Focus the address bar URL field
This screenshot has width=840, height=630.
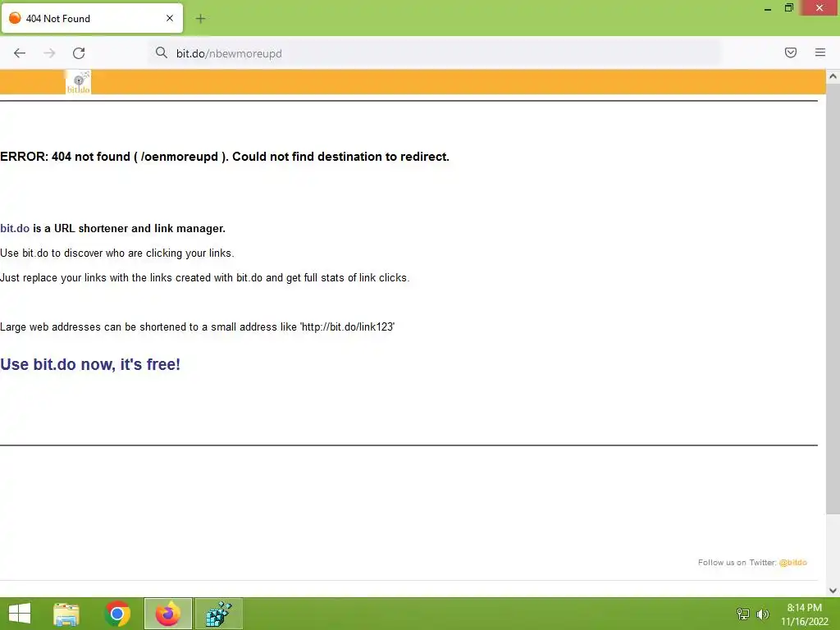(x=434, y=53)
